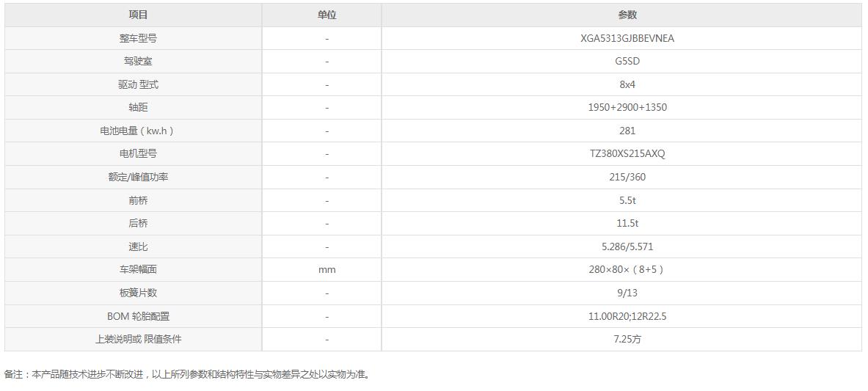The height and width of the screenshot is (391, 868).
Task: Select rear axle value 11.5t
Action: click(x=627, y=224)
